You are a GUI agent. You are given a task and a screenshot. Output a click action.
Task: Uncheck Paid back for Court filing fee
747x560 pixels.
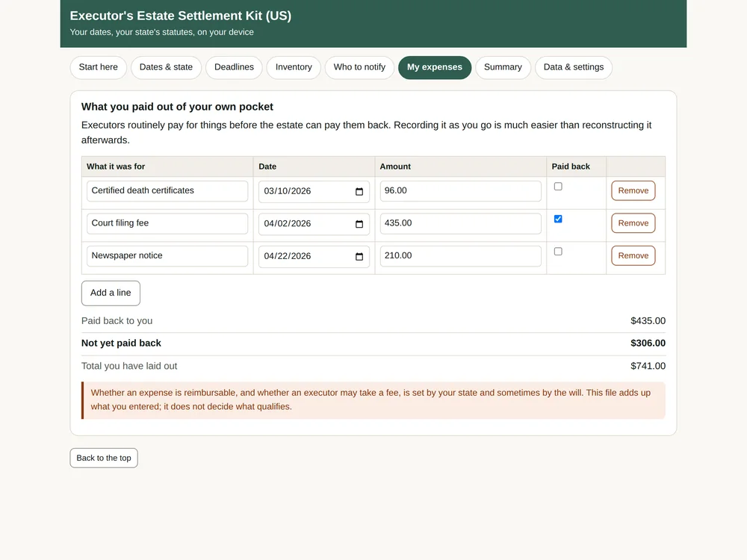558,219
